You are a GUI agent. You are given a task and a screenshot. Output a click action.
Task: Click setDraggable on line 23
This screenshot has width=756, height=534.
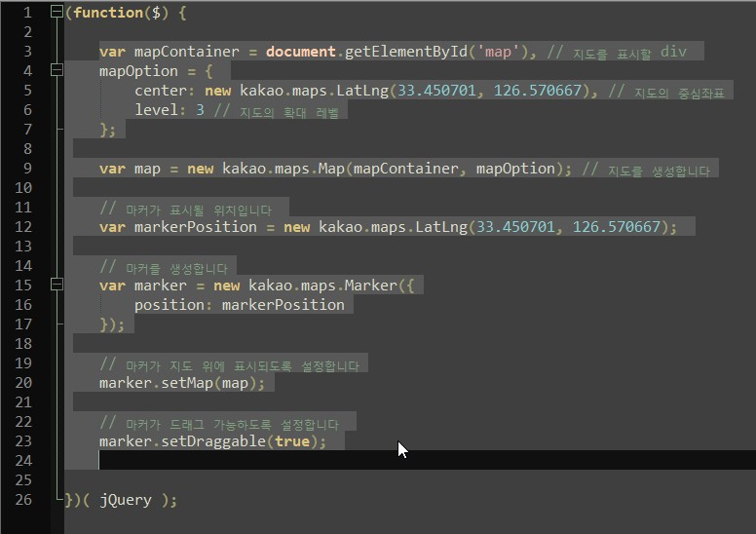point(213,441)
